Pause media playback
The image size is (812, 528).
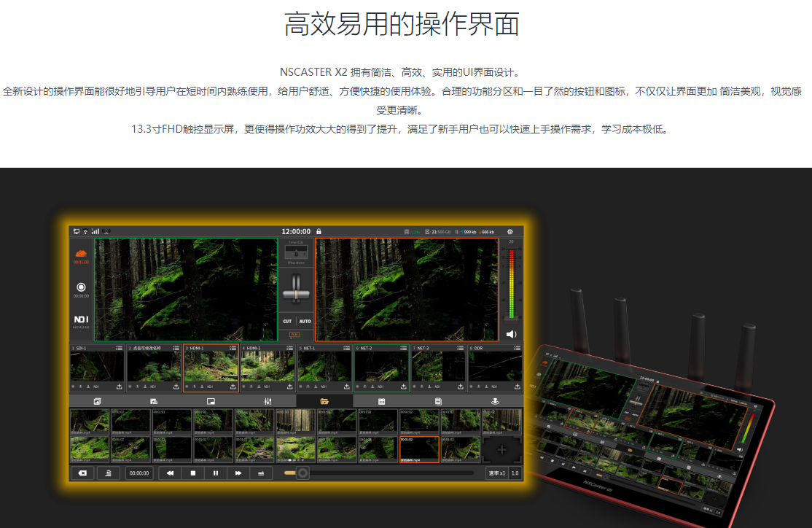[216, 473]
